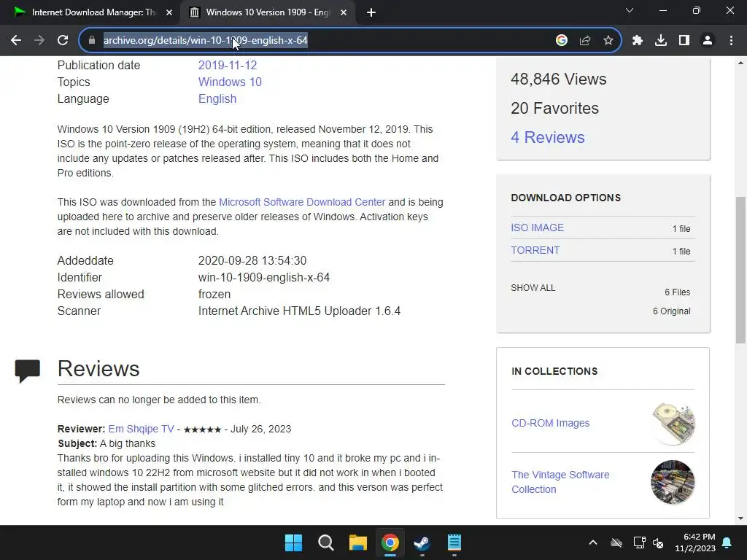
Task: Reload the archive.org page
Action: (x=63, y=41)
